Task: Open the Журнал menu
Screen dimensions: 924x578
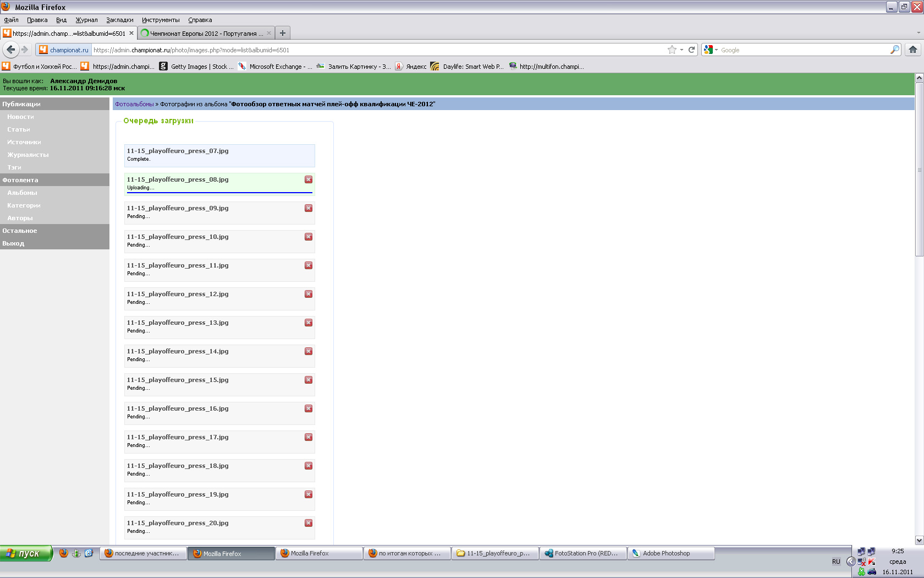Action: point(86,20)
